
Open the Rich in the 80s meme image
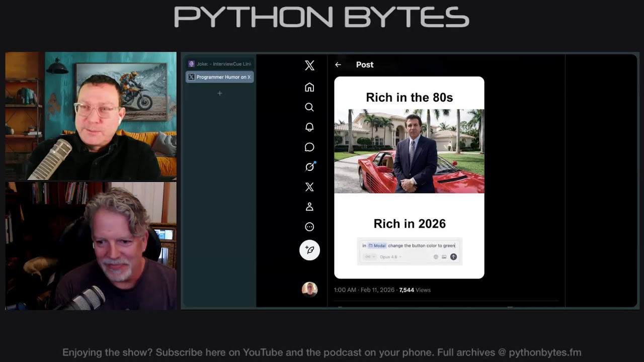coord(409,151)
